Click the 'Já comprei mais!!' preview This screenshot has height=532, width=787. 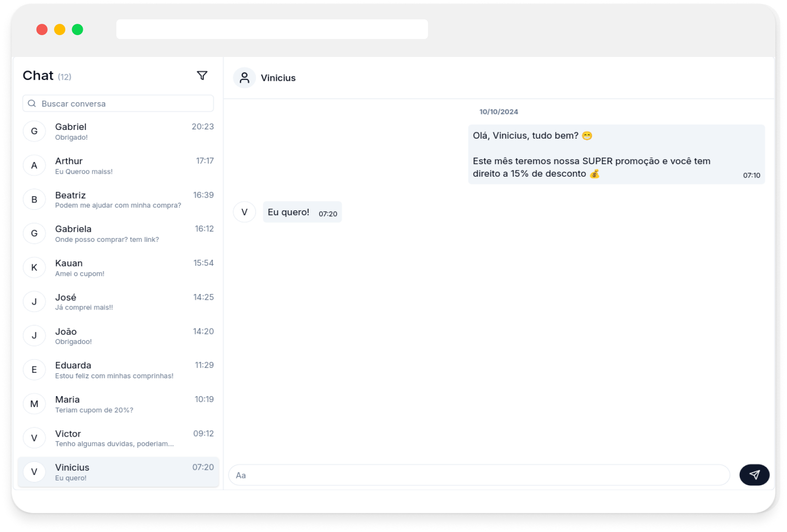(x=84, y=308)
